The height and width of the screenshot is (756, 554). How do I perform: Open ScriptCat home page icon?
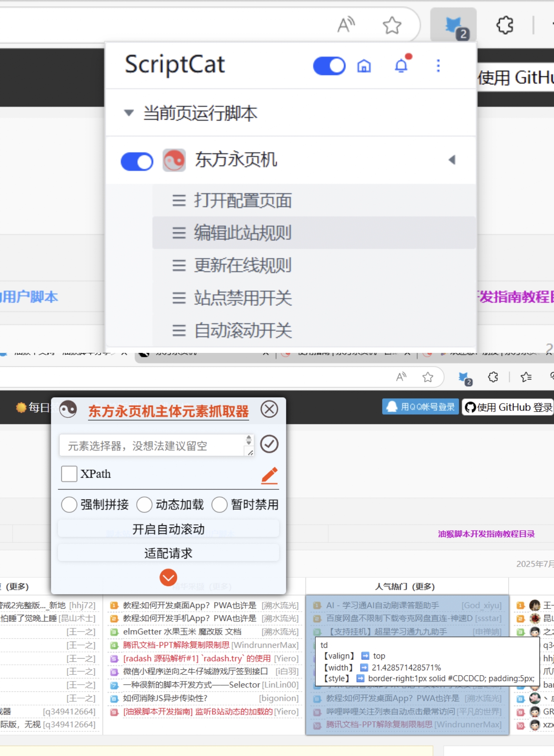click(x=364, y=66)
